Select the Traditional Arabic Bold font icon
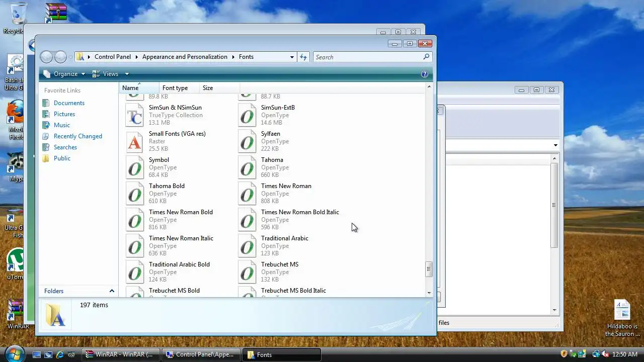The height and width of the screenshot is (362, 644). pyautogui.click(x=135, y=272)
